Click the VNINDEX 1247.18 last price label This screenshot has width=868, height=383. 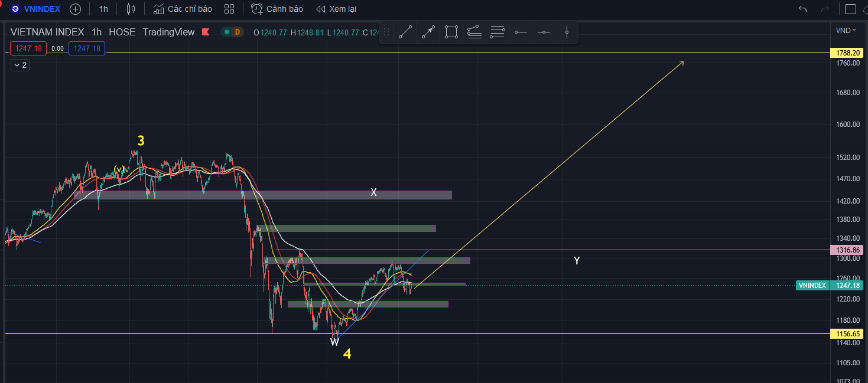830,286
